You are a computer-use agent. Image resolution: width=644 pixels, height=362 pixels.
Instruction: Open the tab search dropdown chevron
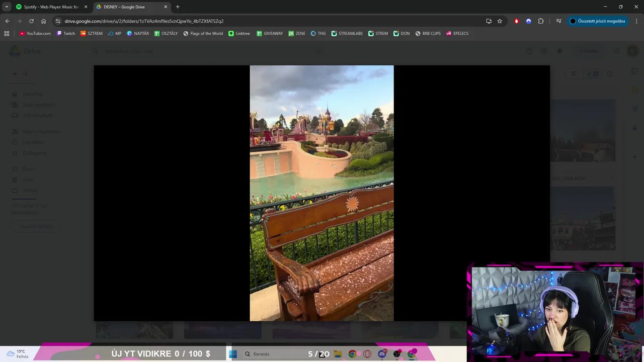click(x=7, y=7)
